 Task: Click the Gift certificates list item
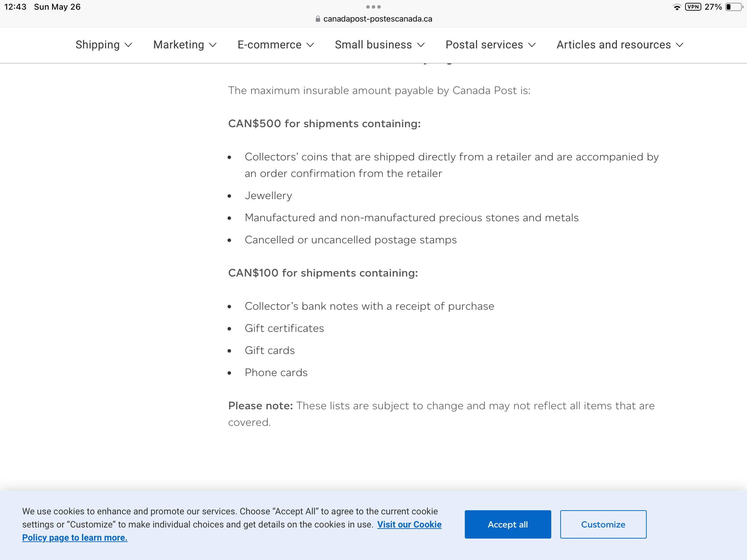tap(284, 328)
